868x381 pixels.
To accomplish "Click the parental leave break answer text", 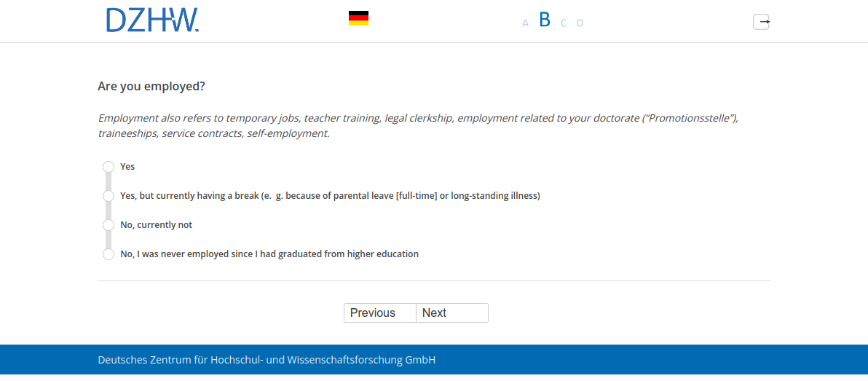I will (330, 196).
